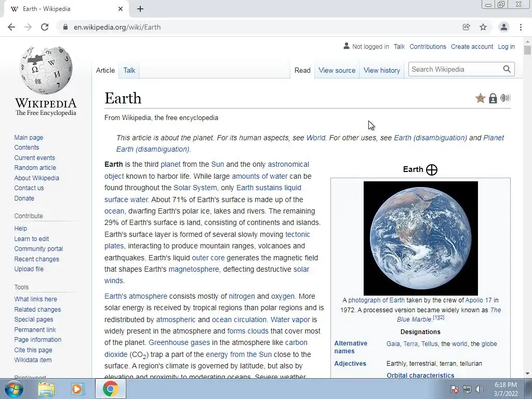
Task: Open the media player taskbar icon
Action: click(78, 389)
